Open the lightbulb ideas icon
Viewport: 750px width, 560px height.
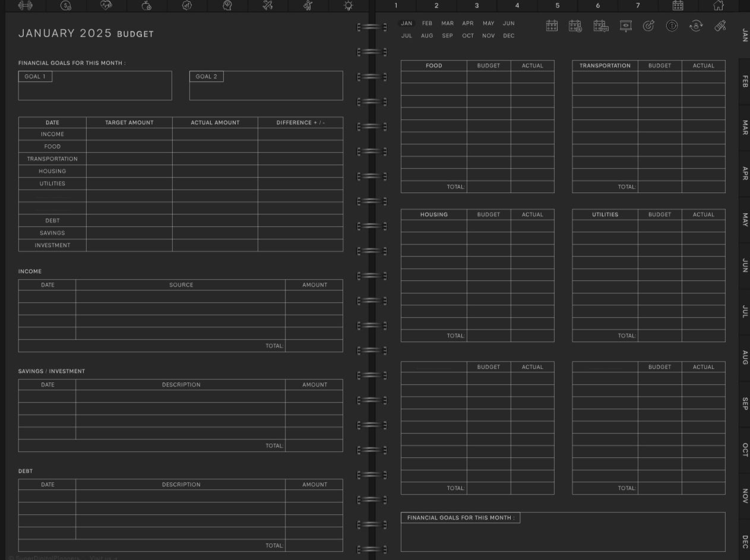348,5
